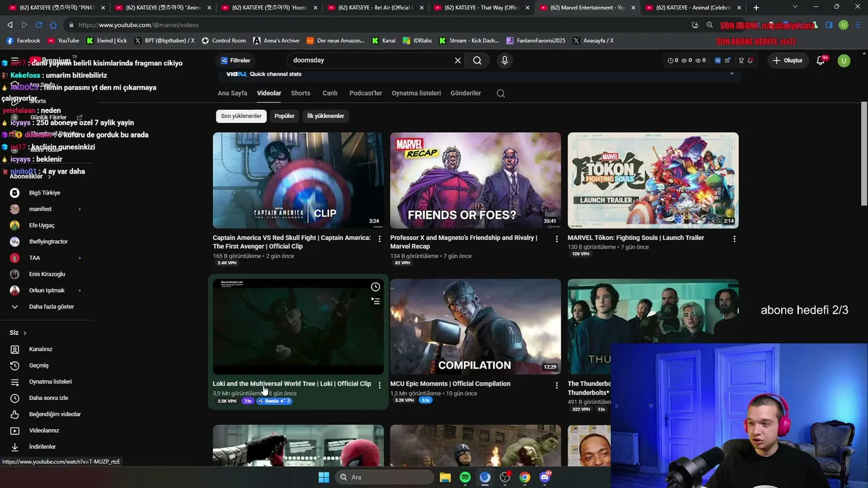This screenshot has height=488, width=868.
Task: Click the Windows taskbar Ara search box
Action: pyautogui.click(x=385, y=477)
